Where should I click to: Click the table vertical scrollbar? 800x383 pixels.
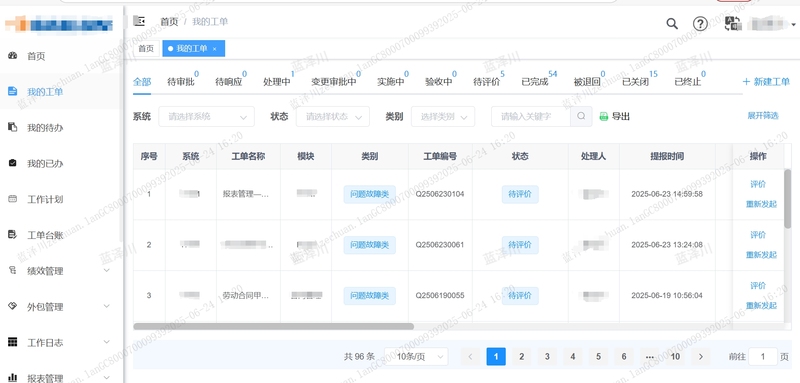pyautogui.click(x=787, y=198)
